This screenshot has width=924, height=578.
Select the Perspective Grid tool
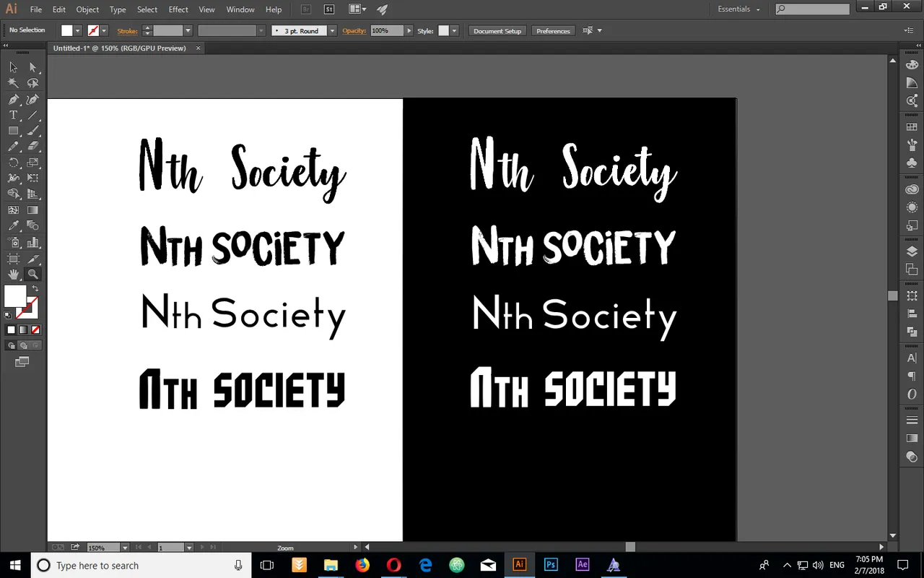pos(32,194)
